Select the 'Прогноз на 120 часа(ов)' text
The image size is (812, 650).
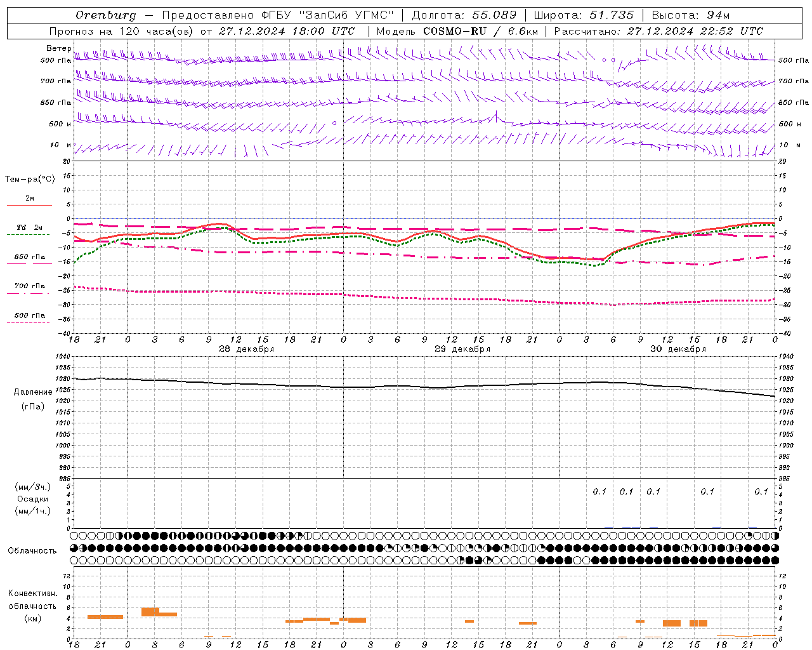click(x=122, y=31)
